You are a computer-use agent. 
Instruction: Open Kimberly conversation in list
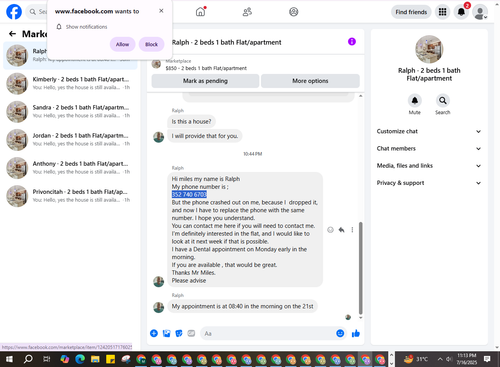coord(70,83)
